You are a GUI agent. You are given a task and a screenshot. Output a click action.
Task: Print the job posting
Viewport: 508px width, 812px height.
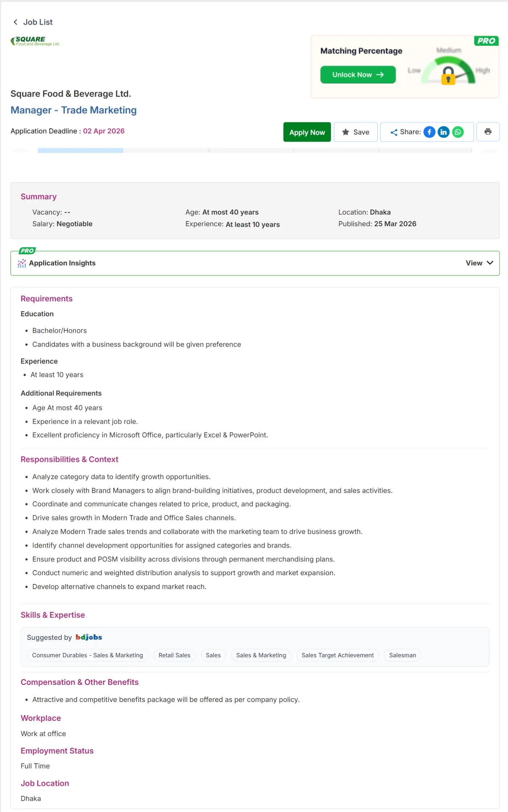pos(488,132)
